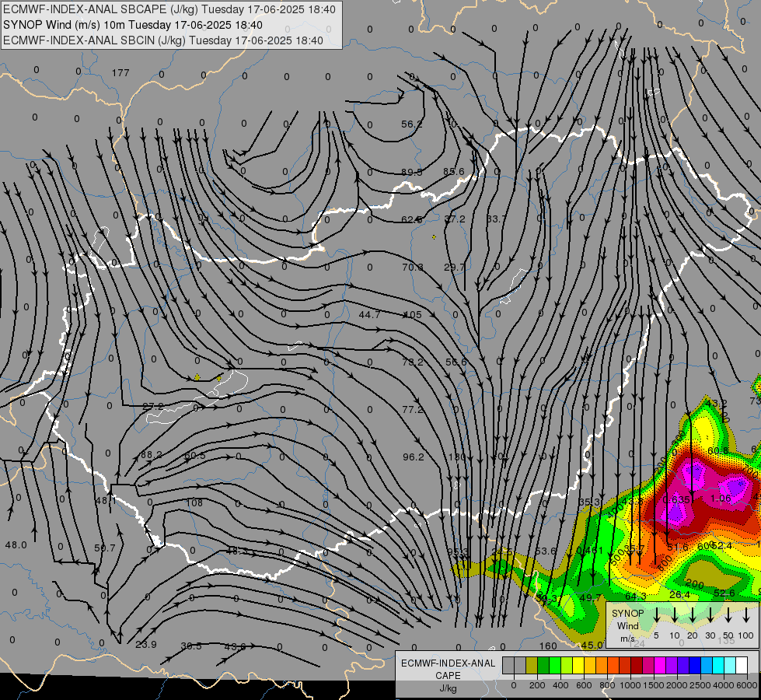Pick the olive swatch in CAPE legend
Viewport: 761px width, 700px height.
coord(532,666)
